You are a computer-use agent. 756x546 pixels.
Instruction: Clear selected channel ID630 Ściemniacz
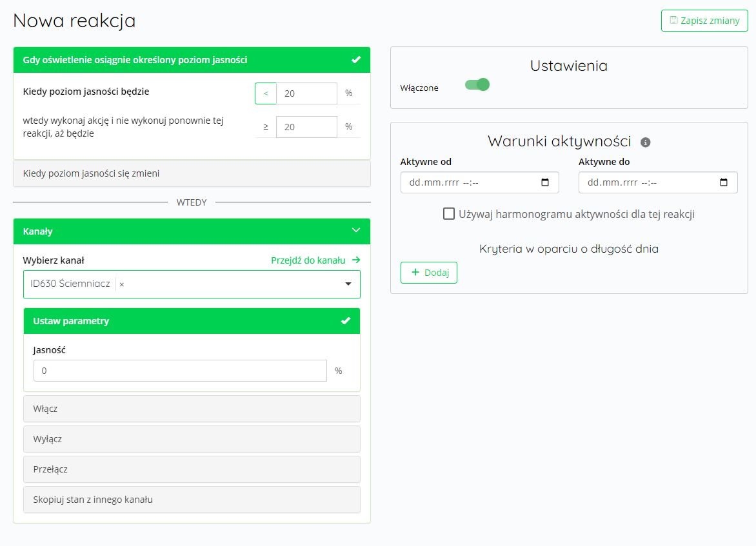point(122,284)
